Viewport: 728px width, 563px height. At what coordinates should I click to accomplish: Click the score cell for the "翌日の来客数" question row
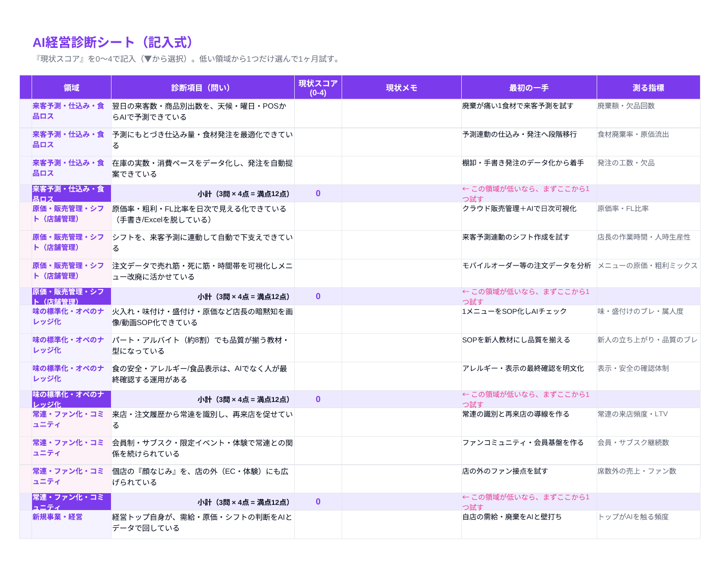(x=318, y=113)
